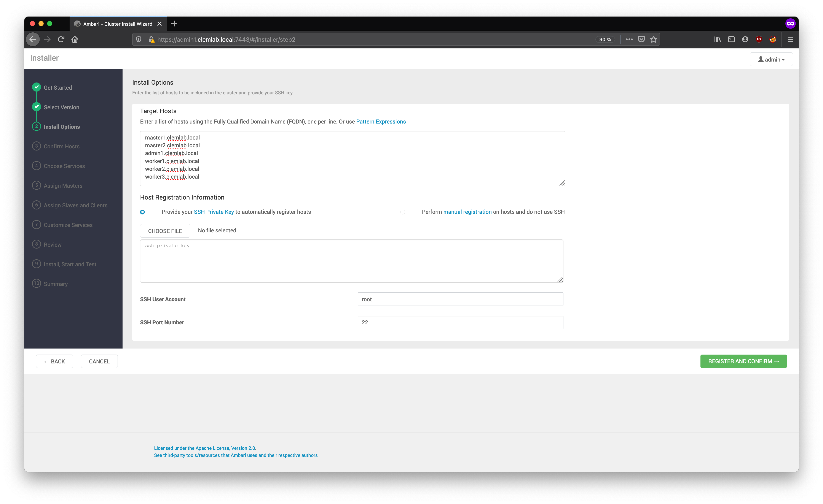Open the Apache License Version 2.0 link
This screenshot has height=504, width=823.
coord(205,448)
